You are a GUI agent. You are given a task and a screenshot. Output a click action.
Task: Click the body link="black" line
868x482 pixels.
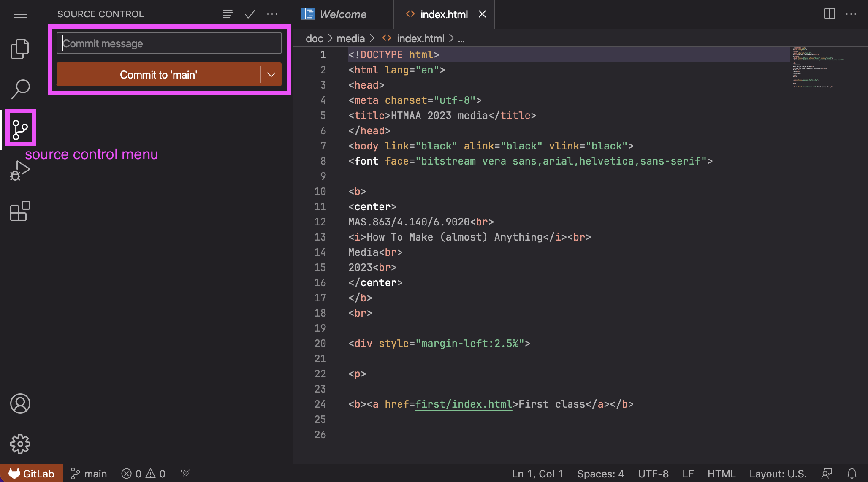coord(491,146)
